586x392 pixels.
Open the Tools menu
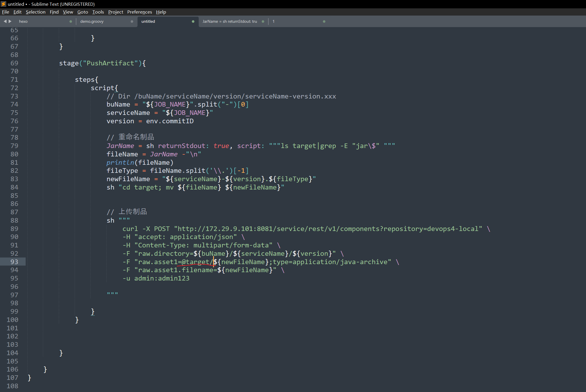(x=98, y=12)
